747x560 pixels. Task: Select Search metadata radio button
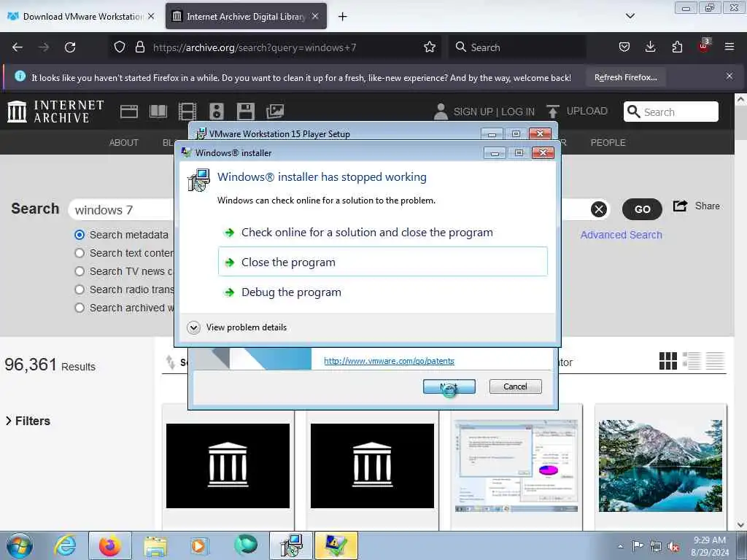tap(80, 235)
